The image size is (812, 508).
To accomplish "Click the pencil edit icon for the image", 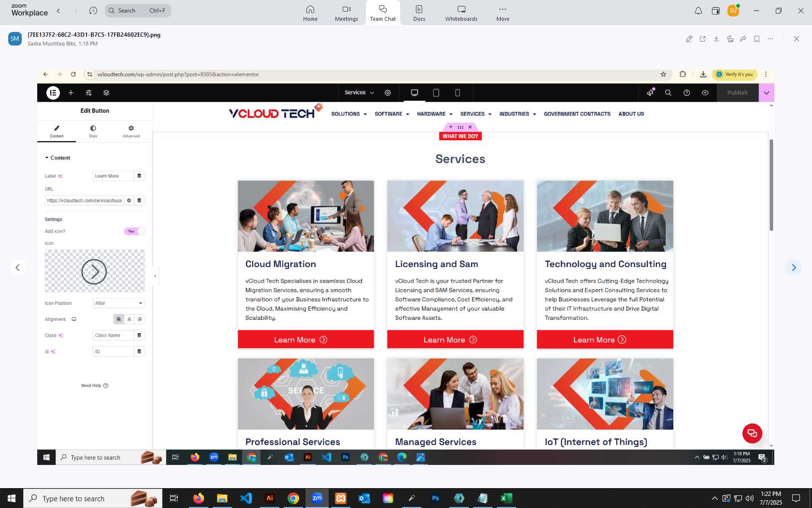I will [689, 39].
